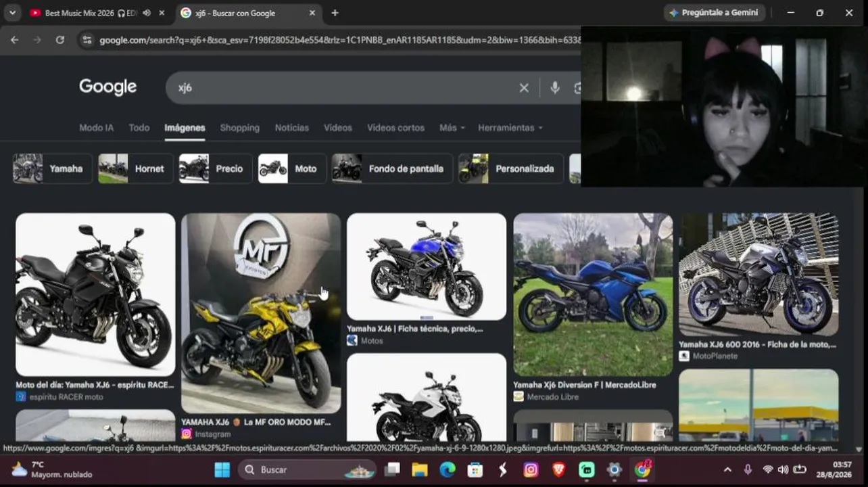Image resolution: width=868 pixels, height=487 pixels.
Task: Open the Noticias results tab
Action: 292,128
